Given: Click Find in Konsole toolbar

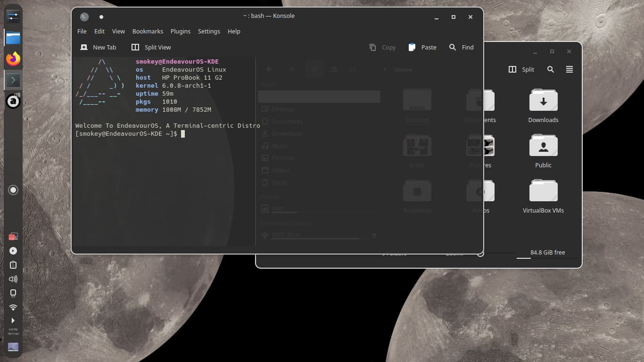Looking at the screenshot, I should pyautogui.click(x=461, y=47).
